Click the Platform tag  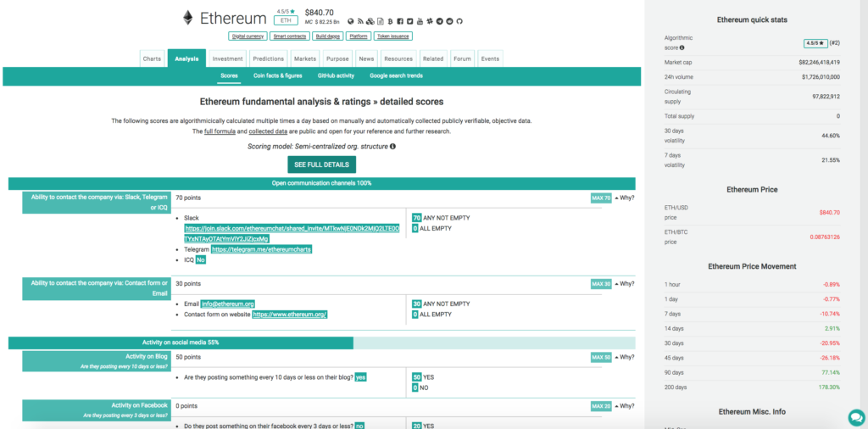pyautogui.click(x=359, y=36)
